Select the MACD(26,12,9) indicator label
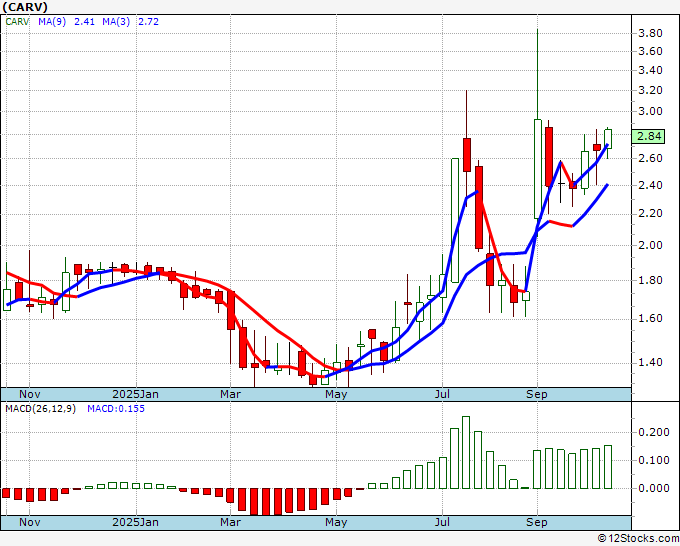 click(x=40, y=409)
